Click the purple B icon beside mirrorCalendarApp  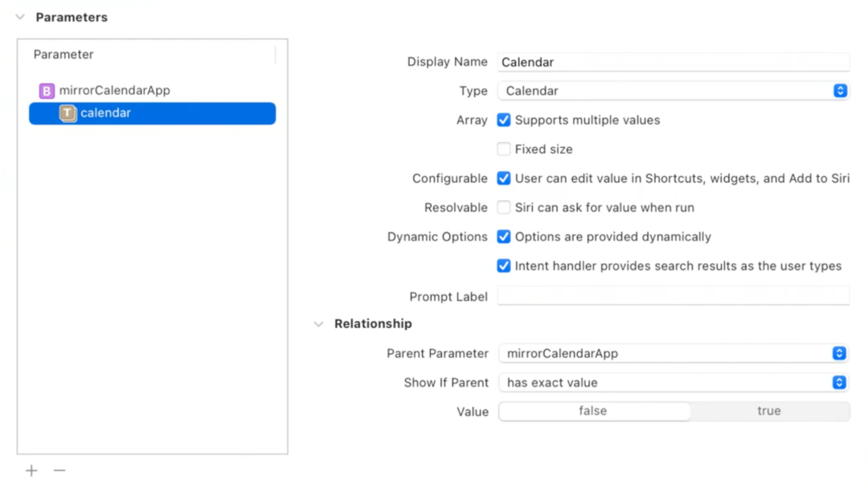pyautogui.click(x=47, y=91)
